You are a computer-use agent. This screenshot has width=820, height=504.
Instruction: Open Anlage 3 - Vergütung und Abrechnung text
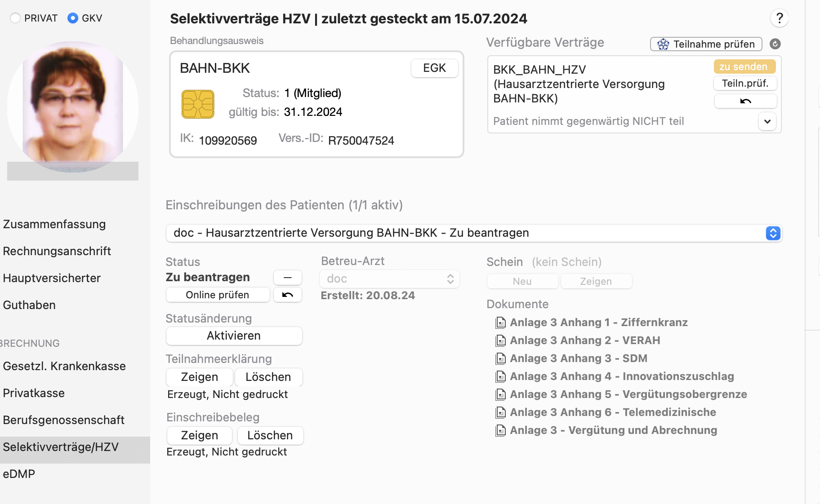click(614, 430)
